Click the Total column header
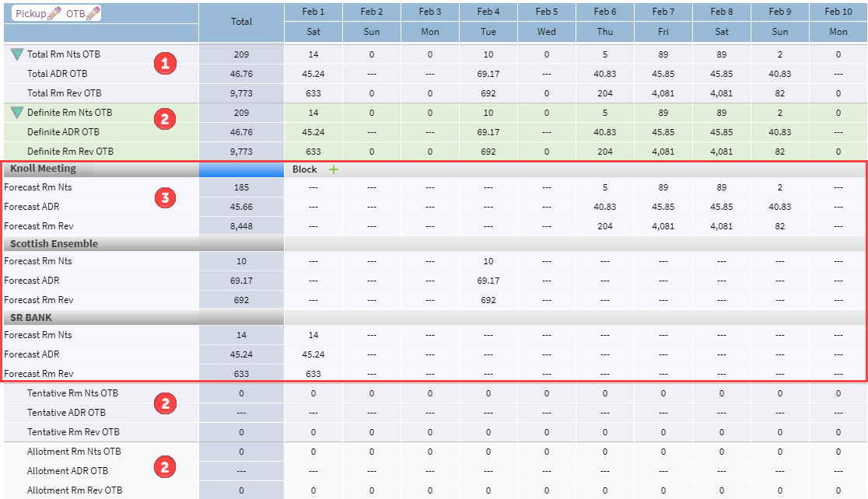The image size is (868, 499). click(241, 22)
